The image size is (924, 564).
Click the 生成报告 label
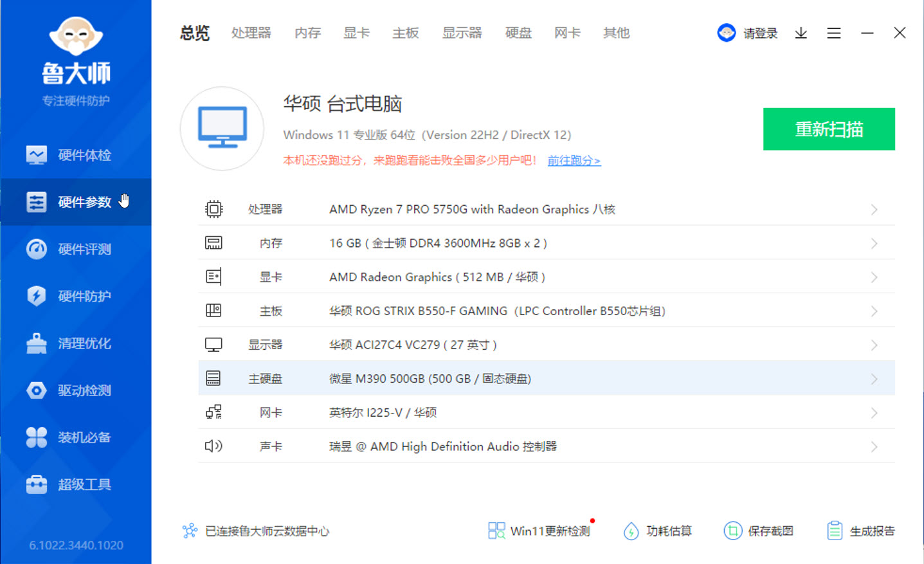click(x=873, y=531)
